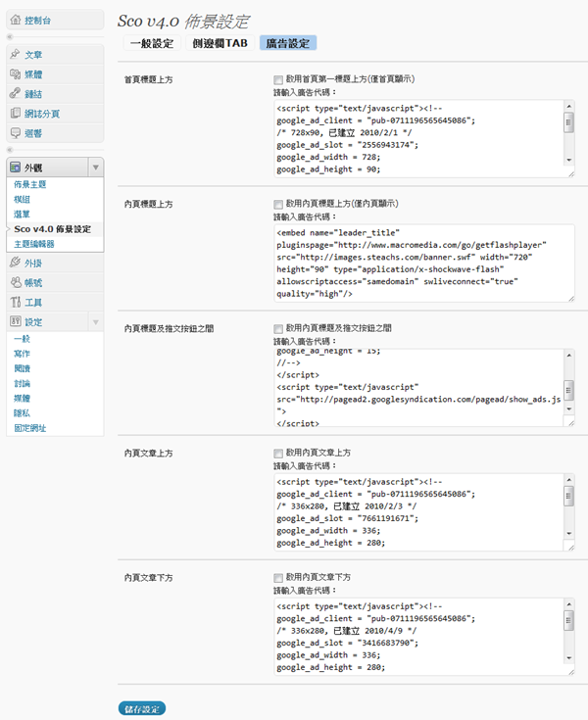This screenshot has width=588, height=720.
Task: Click scrollbar thumb in 內頁標題及推文按鈕之間 code box
Action: [x=569, y=390]
